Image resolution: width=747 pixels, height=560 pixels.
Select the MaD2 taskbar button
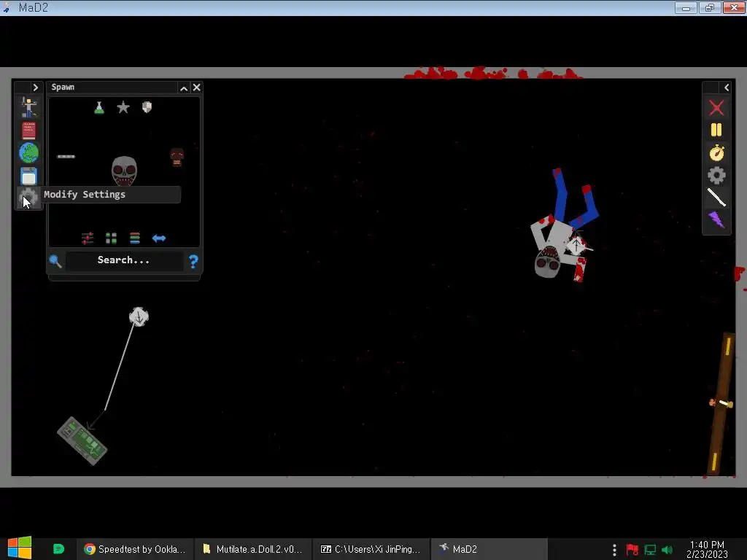click(489, 549)
